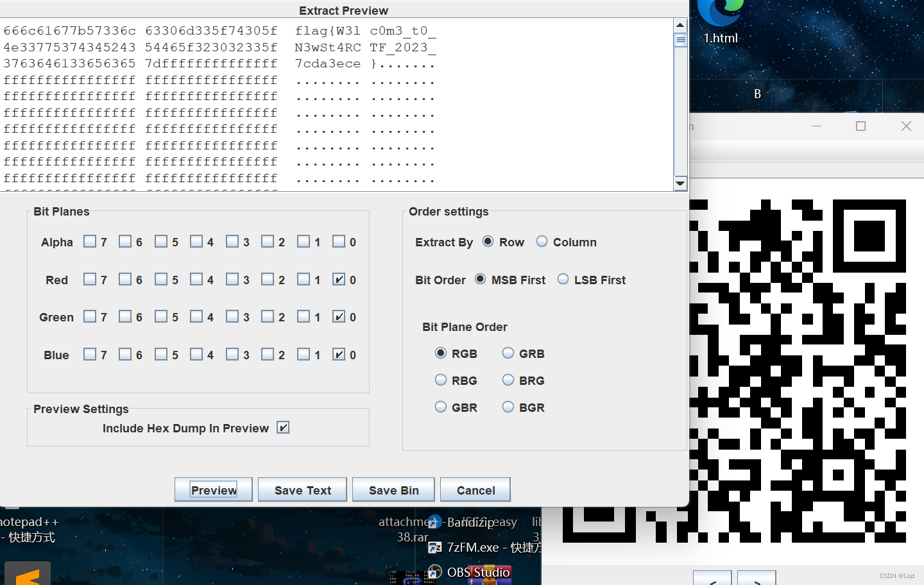Select Extract By Column
The width and height of the screenshot is (924, 585).
coord(542,242)
